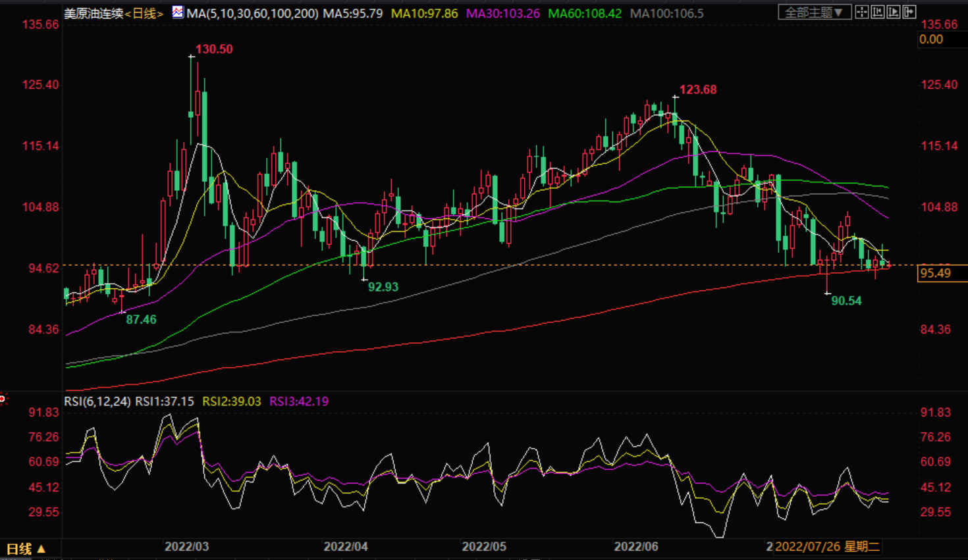Click the 2022/05 date on time axis
Viewport: 968px width, 560px height.
(484, 547)
